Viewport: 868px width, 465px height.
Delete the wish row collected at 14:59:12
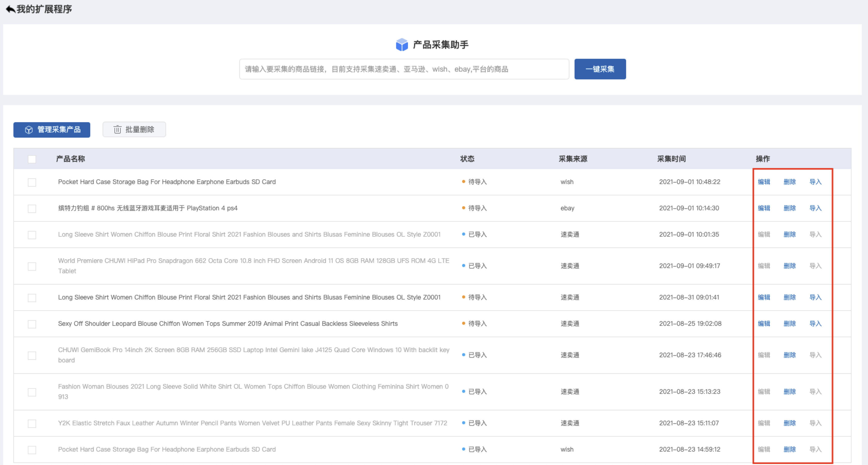click(790, 449)
